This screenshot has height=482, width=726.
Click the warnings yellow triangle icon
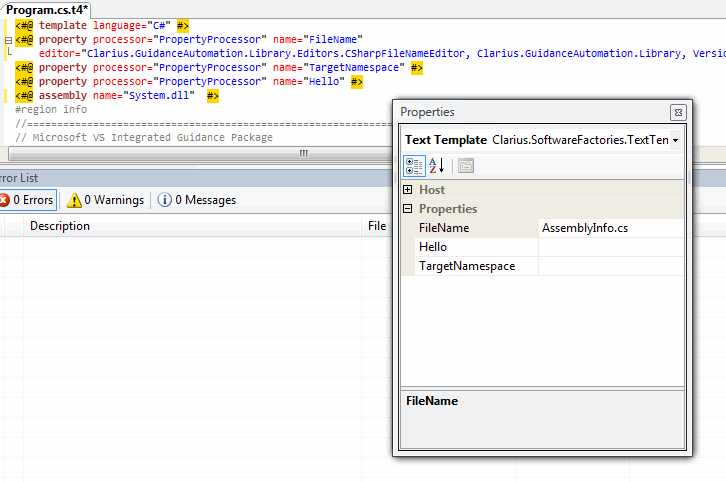click(x=74, y=200)
